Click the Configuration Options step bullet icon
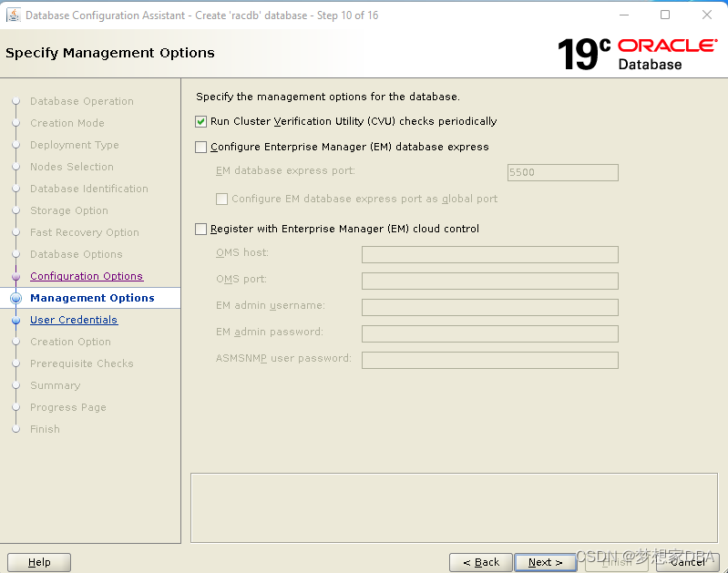This screenshot has height=573, width=728. click(x=15, y=276)
